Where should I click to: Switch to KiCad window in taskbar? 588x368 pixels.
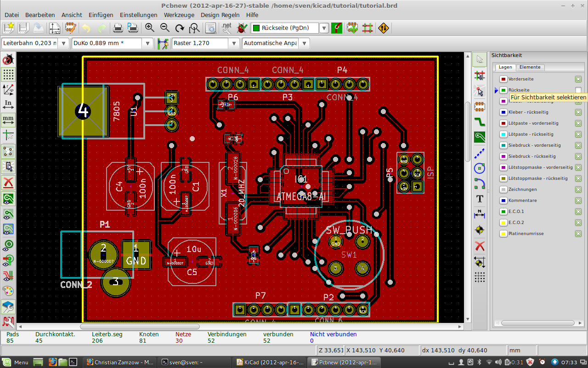270,362
